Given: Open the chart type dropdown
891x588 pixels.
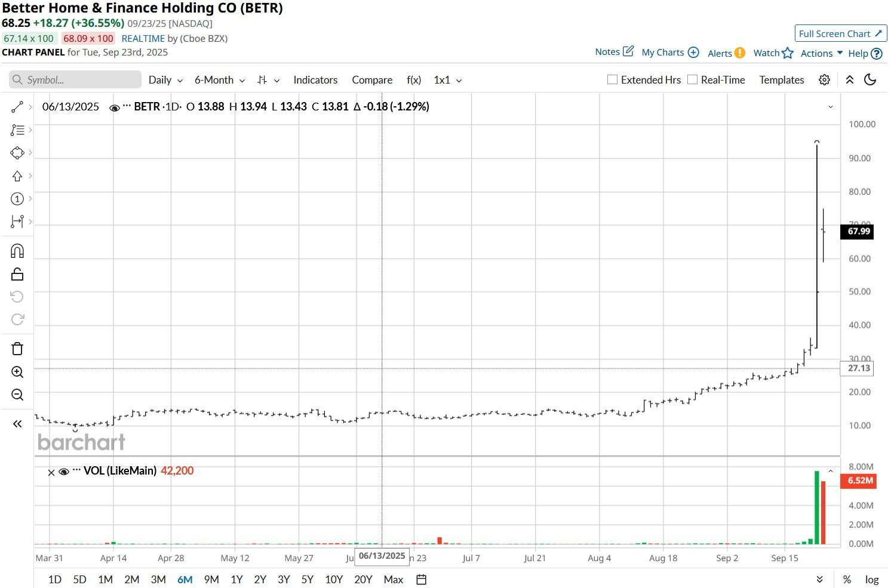Looking at the screenshot, I should click(x=268, y=80).
